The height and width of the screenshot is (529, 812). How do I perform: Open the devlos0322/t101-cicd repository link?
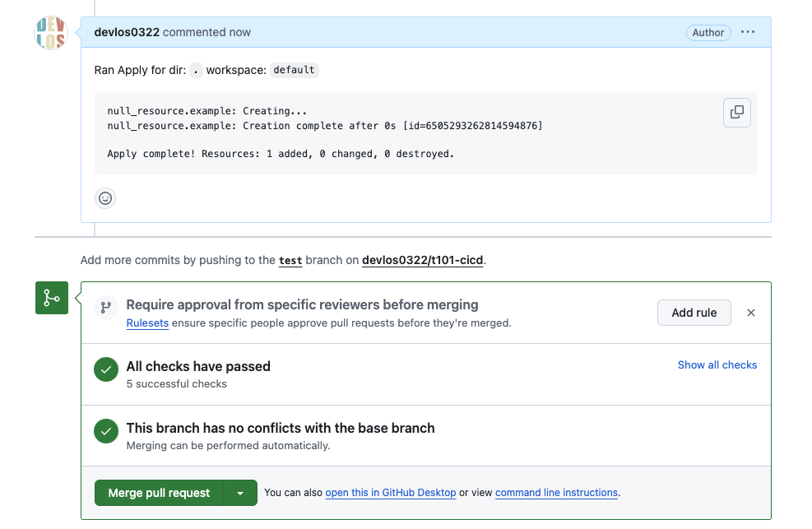(422, 260)
